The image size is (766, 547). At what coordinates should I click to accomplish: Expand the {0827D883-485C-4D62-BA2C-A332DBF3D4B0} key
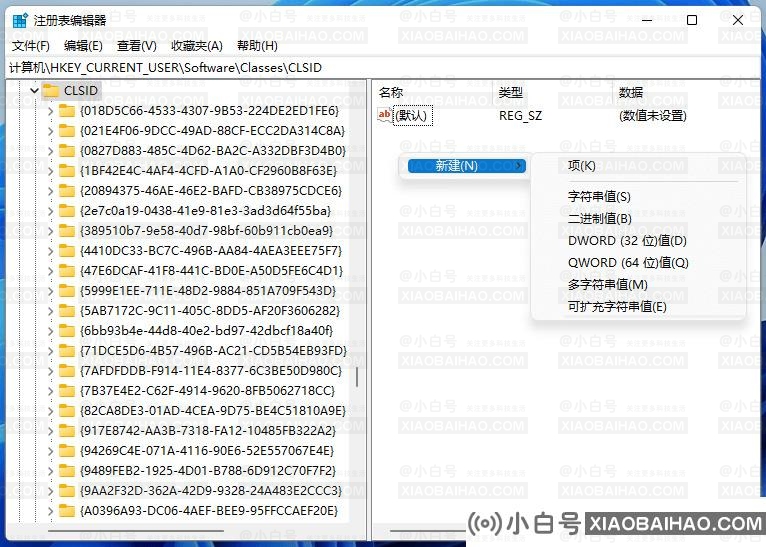point(50,151)
